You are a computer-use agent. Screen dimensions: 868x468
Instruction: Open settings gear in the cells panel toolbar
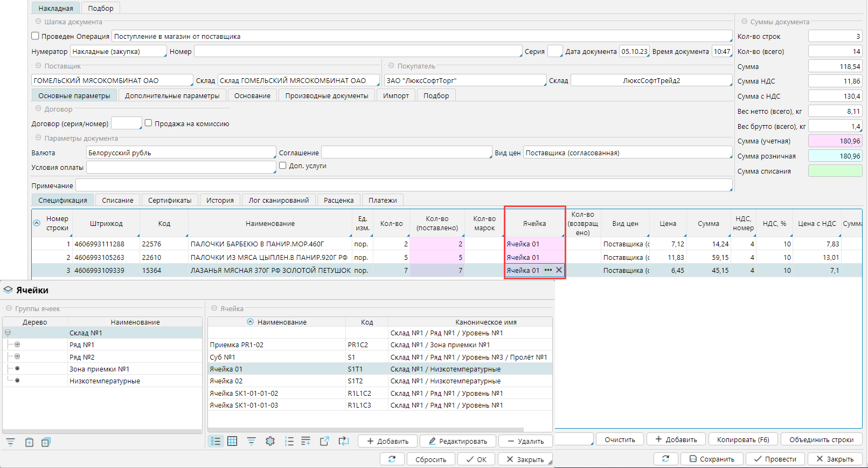click(270, 441)
